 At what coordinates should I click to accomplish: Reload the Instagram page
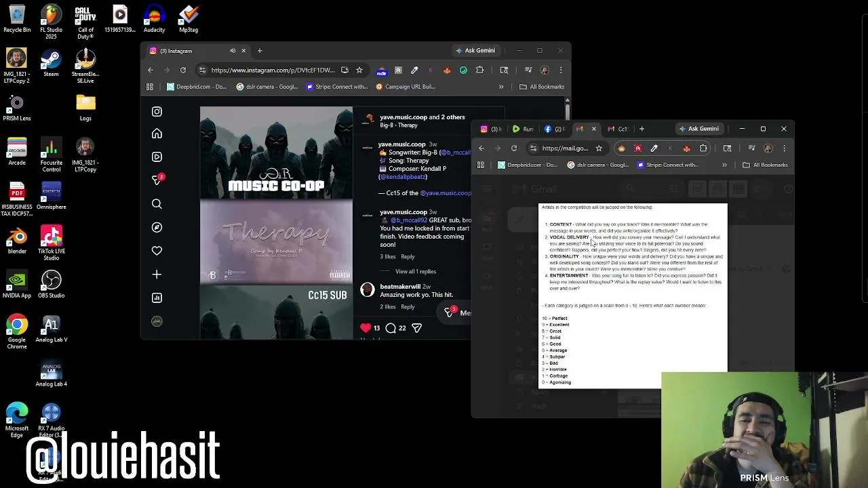click(x=183, y=70)
